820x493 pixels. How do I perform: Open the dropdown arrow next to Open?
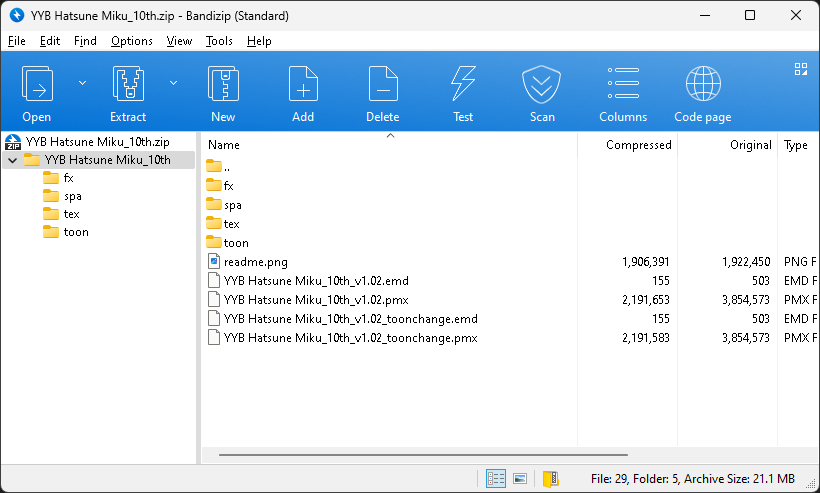tap(83, 83)
